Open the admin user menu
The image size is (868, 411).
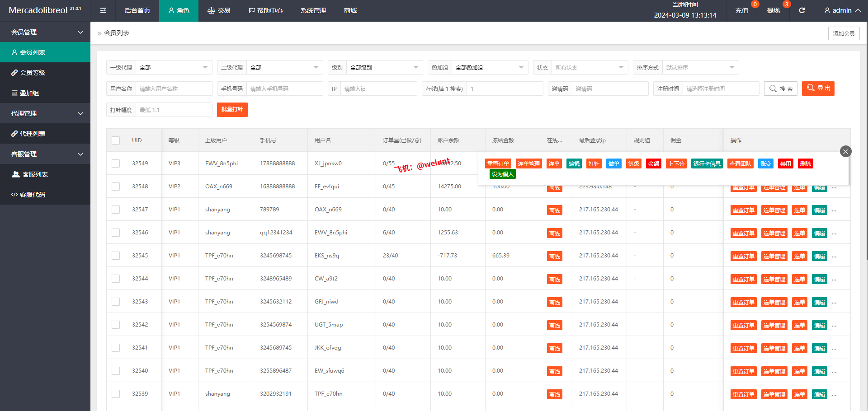tap(842, 10)
